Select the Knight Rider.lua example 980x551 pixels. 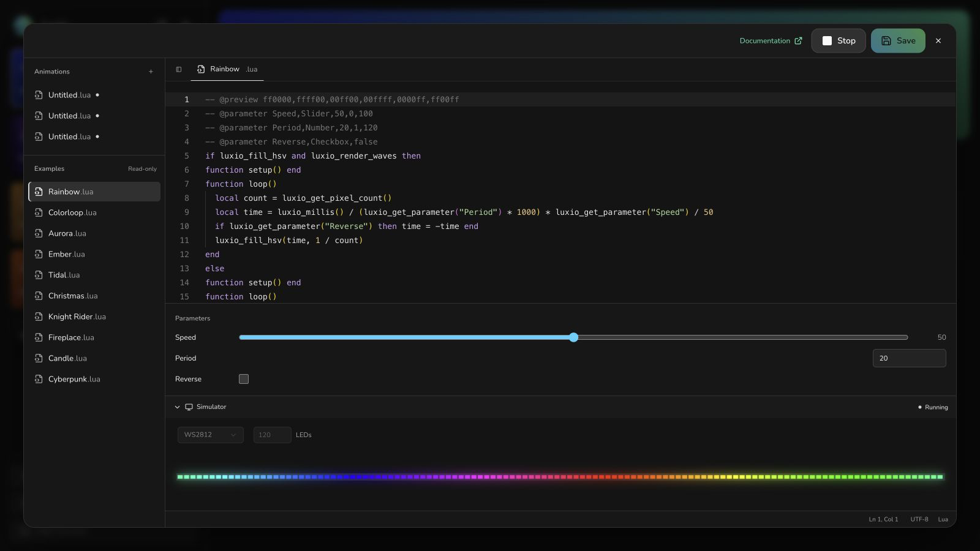click(94, 317)
